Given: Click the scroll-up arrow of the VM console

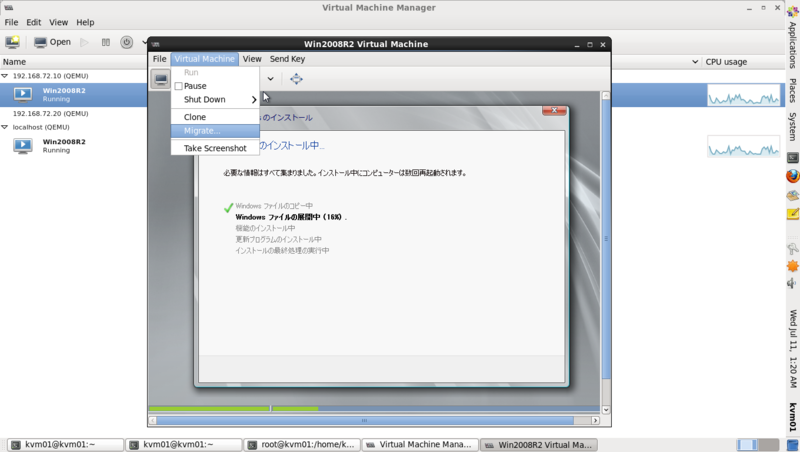Looking at the screenshot, I should 606,96.
